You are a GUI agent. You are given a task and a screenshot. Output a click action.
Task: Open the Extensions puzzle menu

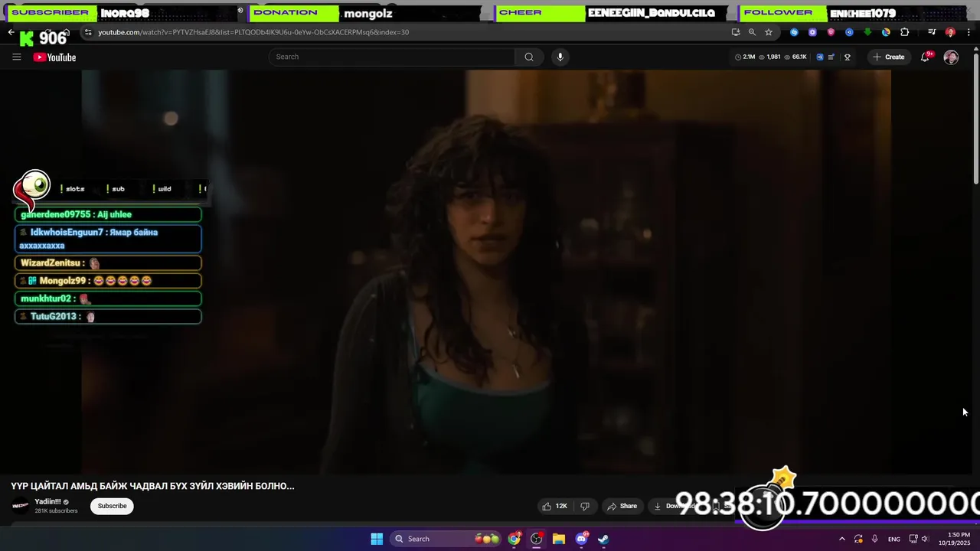tap(905, 32)
